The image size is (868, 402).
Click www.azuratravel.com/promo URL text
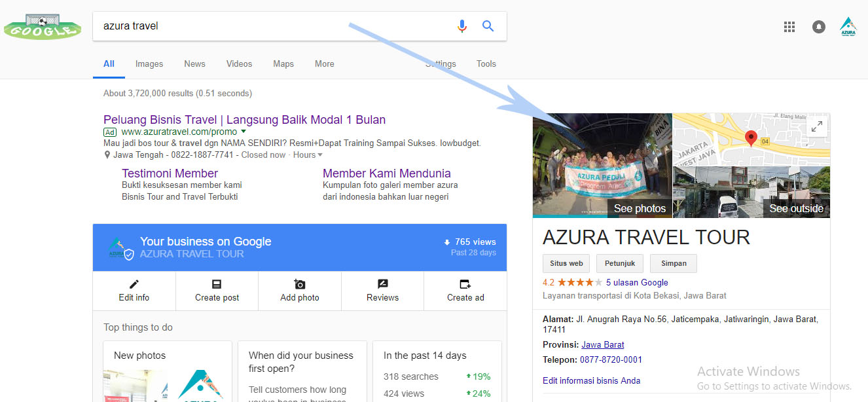pos(179,132)
